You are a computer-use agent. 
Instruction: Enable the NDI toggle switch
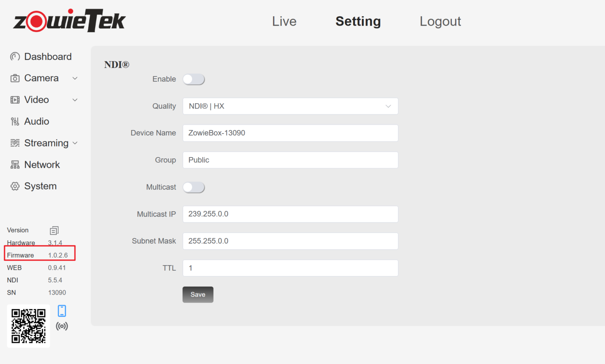click(193, 79)
